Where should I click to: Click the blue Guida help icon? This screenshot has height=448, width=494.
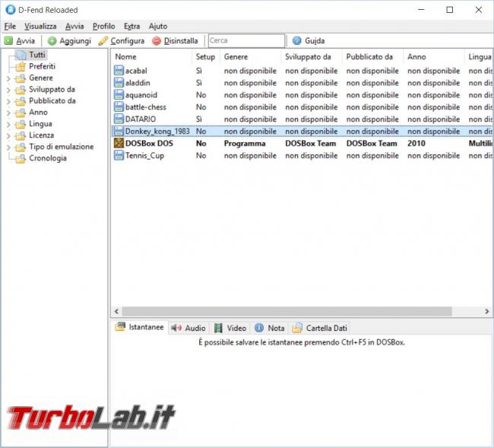(x=296, y=40)
